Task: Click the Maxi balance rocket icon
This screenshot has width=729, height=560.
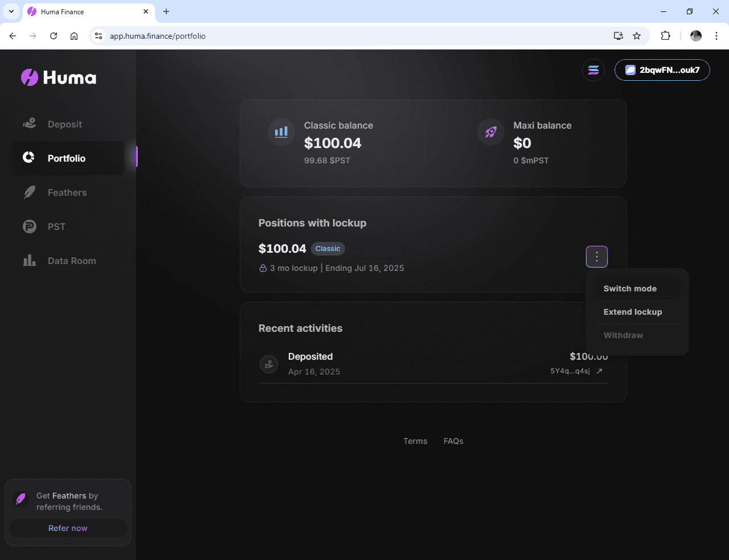Action: 491,132
